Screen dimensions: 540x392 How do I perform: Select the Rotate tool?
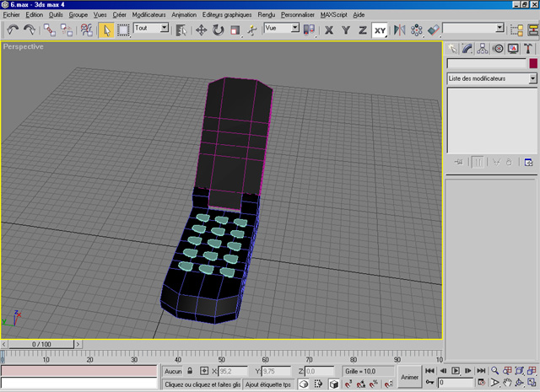tap(219, 30)
